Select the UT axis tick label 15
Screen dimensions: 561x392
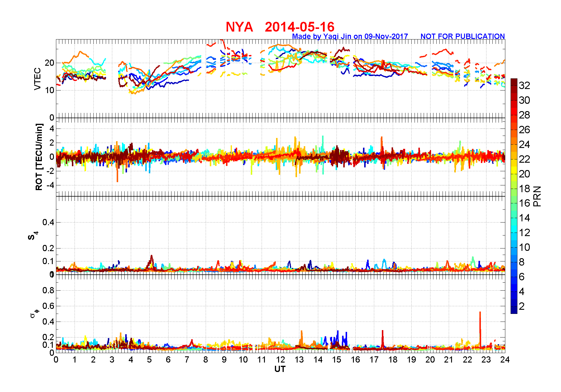pos(336,360)
